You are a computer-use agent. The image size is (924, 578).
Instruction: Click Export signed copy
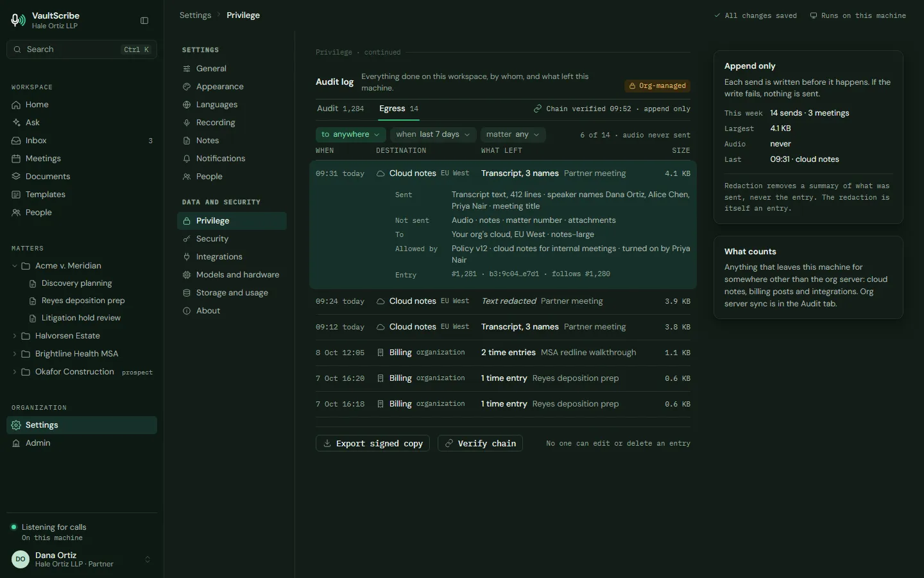(x=372, y=443)
